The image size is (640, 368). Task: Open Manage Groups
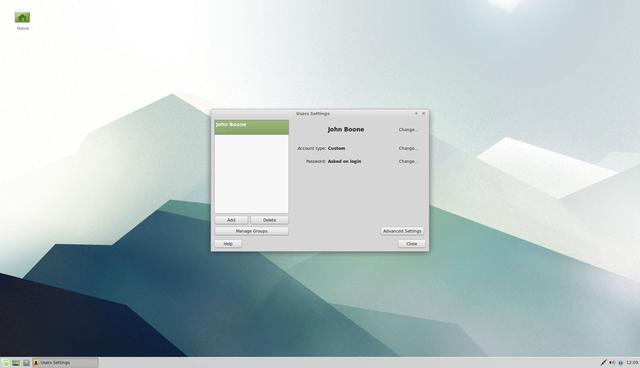251,231
